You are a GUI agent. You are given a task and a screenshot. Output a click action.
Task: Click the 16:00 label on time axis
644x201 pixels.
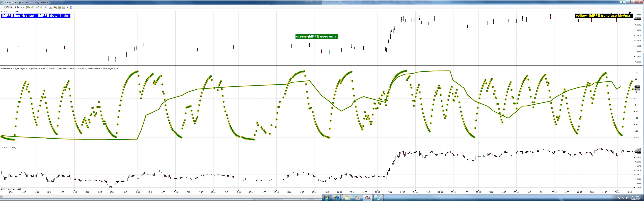(138, 192)
